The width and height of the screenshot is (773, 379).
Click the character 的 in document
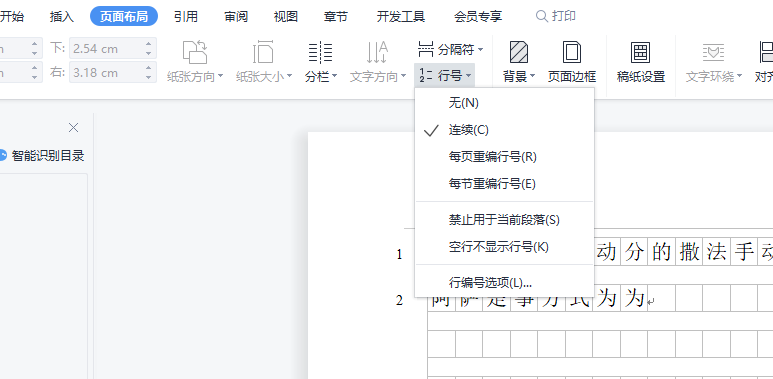click(661, 252)
